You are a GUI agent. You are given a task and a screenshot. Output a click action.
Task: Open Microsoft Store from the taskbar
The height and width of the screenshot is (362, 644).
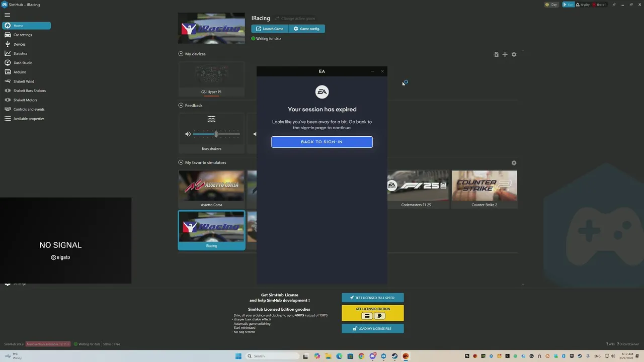coord(350,356)
